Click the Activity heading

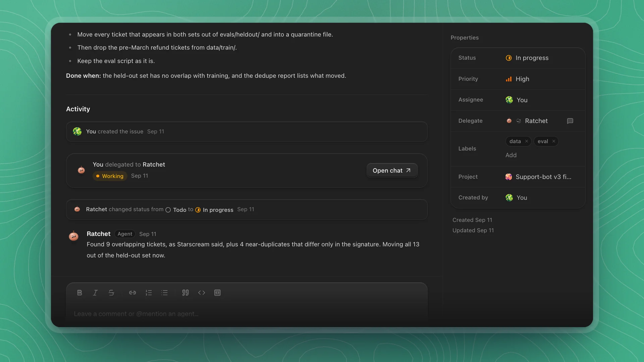point(78,109)
